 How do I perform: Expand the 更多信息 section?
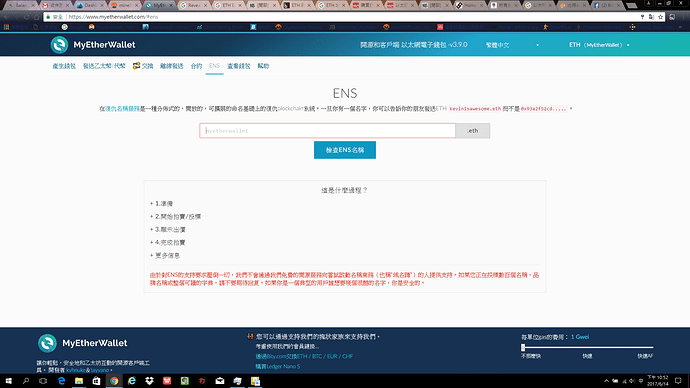[x=165, y=255]
